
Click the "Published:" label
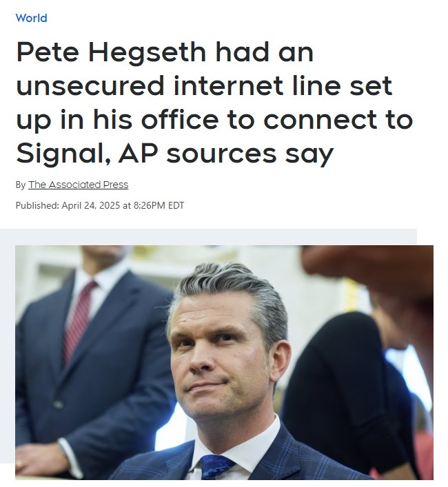(37, 205)
